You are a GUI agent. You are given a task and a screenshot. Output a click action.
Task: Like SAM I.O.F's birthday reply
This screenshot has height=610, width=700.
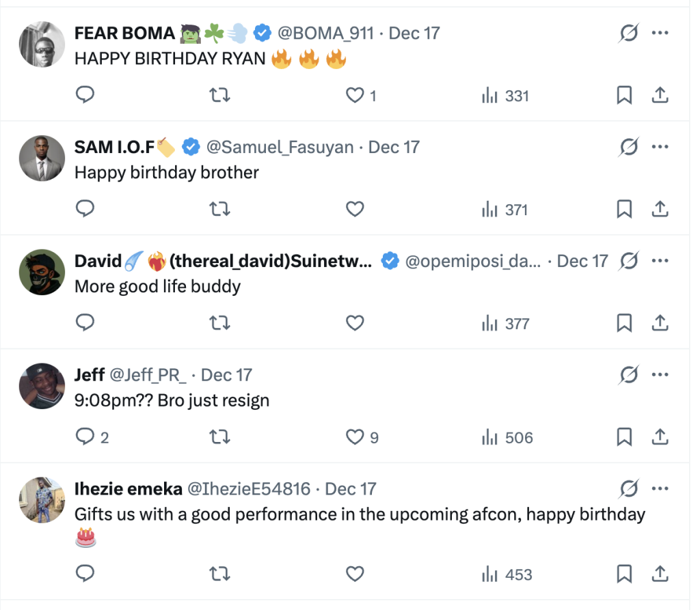355,209
